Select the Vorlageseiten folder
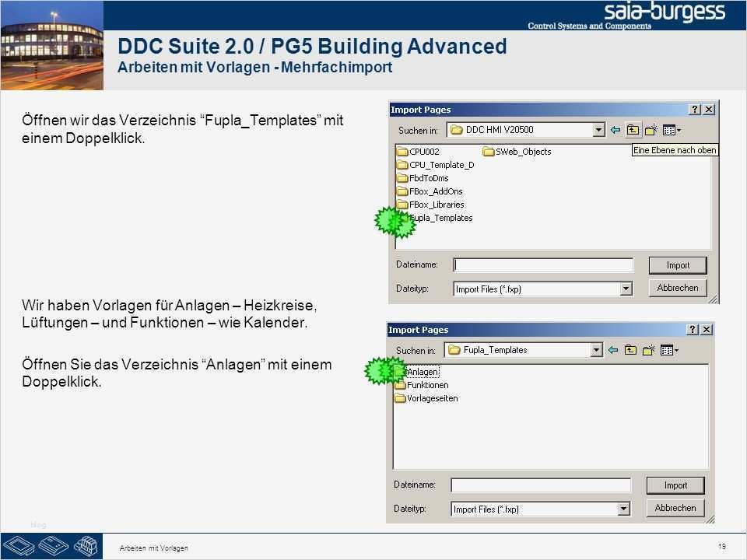 tap(426, 398)
